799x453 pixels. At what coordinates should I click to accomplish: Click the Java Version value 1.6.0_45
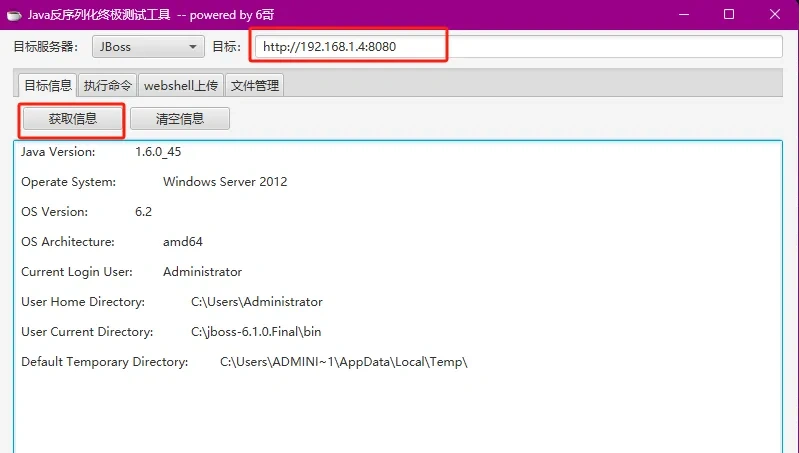(x=158, y=152)
